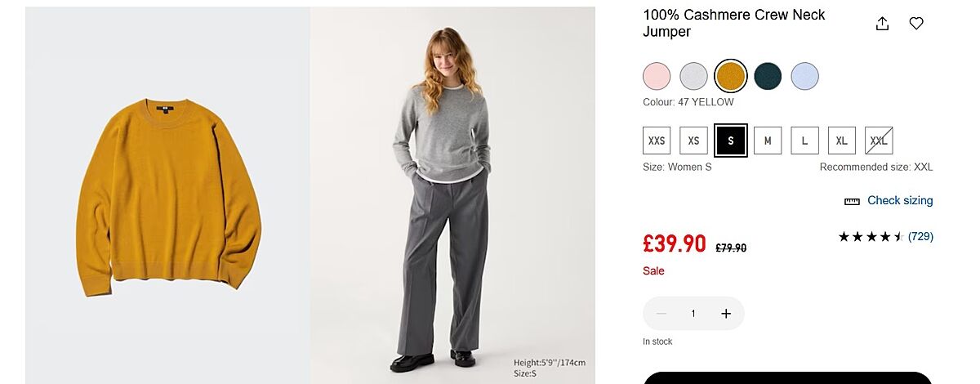This screenshot has height=384, width=980.
Task: Click the star rating icons
Action: tap(870, 237)
